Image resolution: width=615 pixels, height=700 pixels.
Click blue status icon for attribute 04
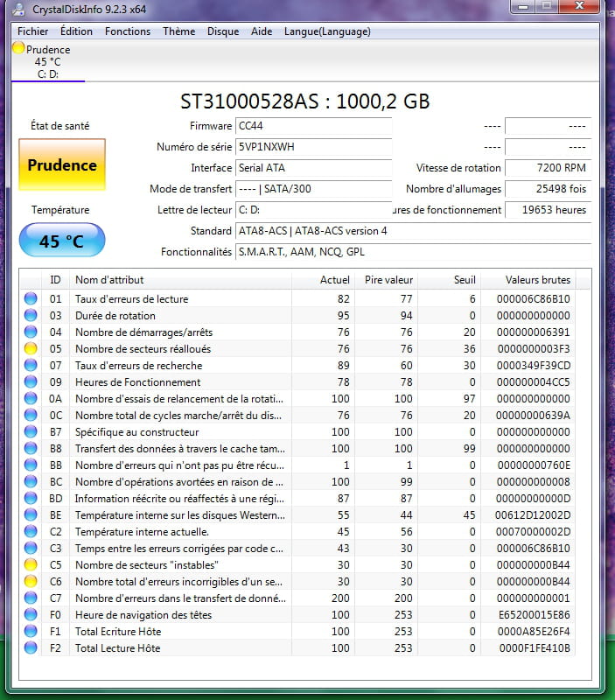[31, 332]
